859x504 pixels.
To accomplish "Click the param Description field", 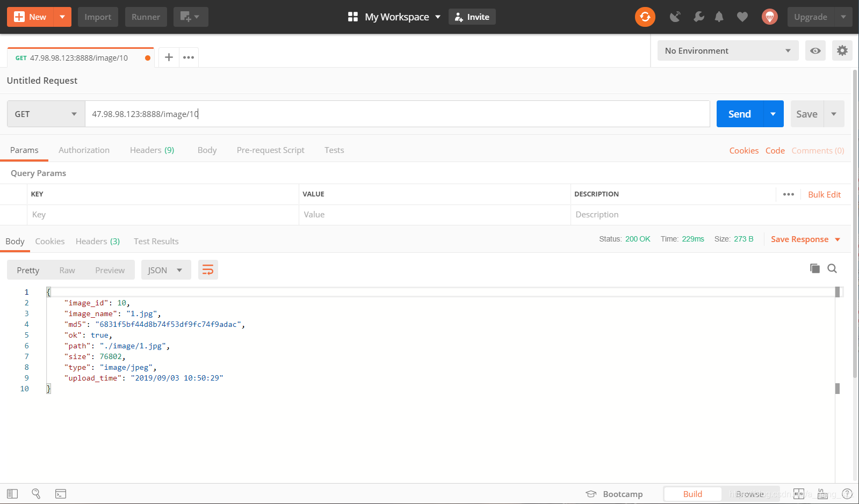I will [x=711, y=215].
